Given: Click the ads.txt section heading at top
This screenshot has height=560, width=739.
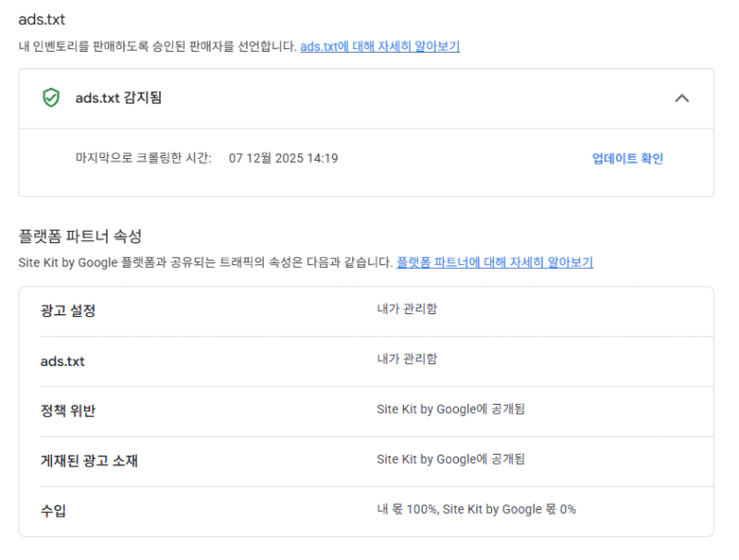Looking at the screenshot, I should pos(42,19).
